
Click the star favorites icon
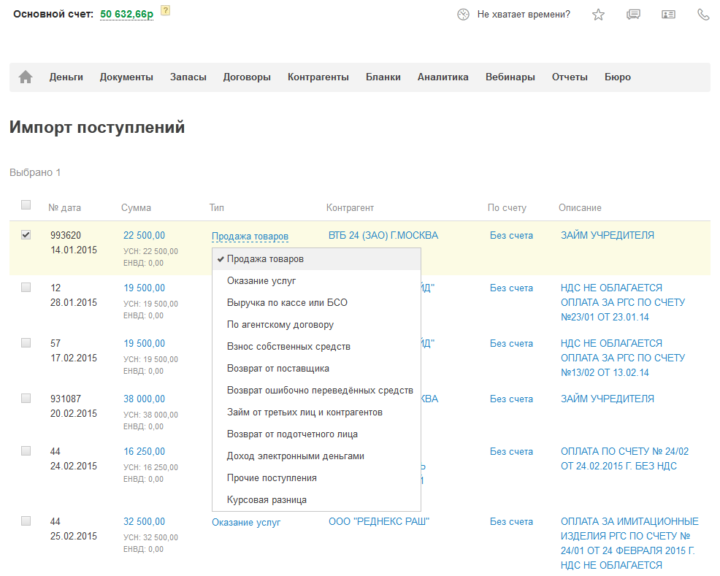pyautogui.click(x=598, y=15)
